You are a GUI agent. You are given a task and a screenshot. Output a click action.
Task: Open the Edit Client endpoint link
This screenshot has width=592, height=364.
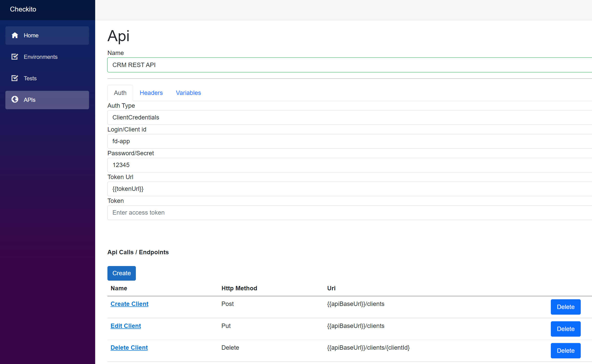[126, 326]
